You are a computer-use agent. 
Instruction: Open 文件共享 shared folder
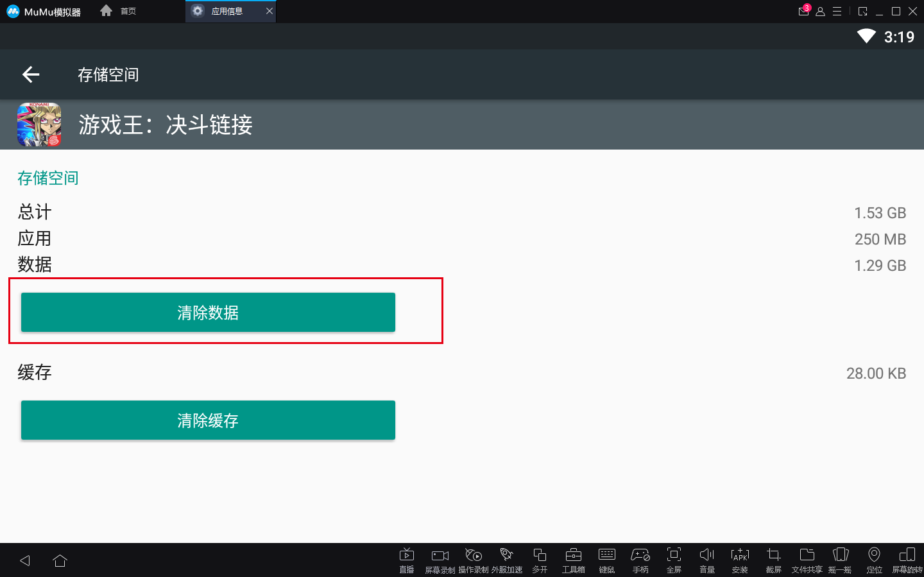(x=807, y=560)
